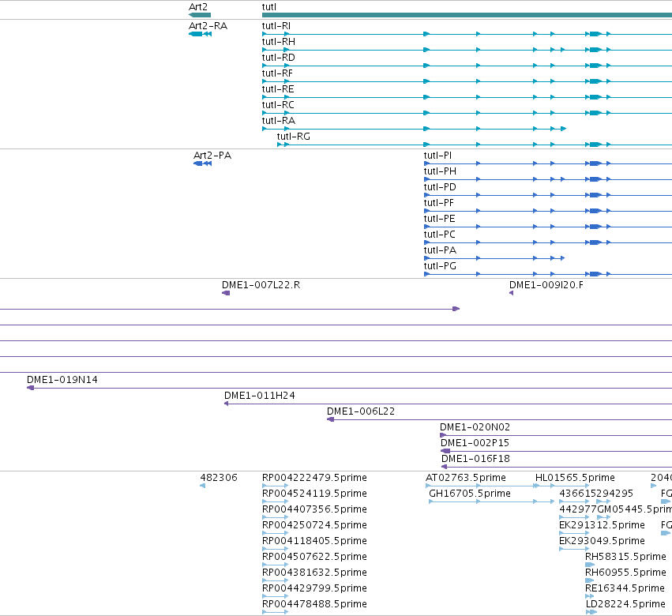Click the tutl gene span bar

coord(467,15)
